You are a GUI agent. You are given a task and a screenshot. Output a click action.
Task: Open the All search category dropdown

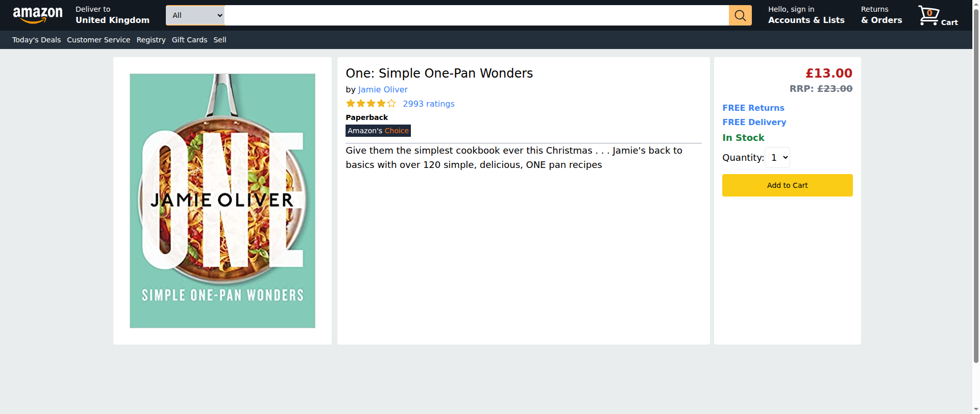pyautogui.click(x=195, y=15)
